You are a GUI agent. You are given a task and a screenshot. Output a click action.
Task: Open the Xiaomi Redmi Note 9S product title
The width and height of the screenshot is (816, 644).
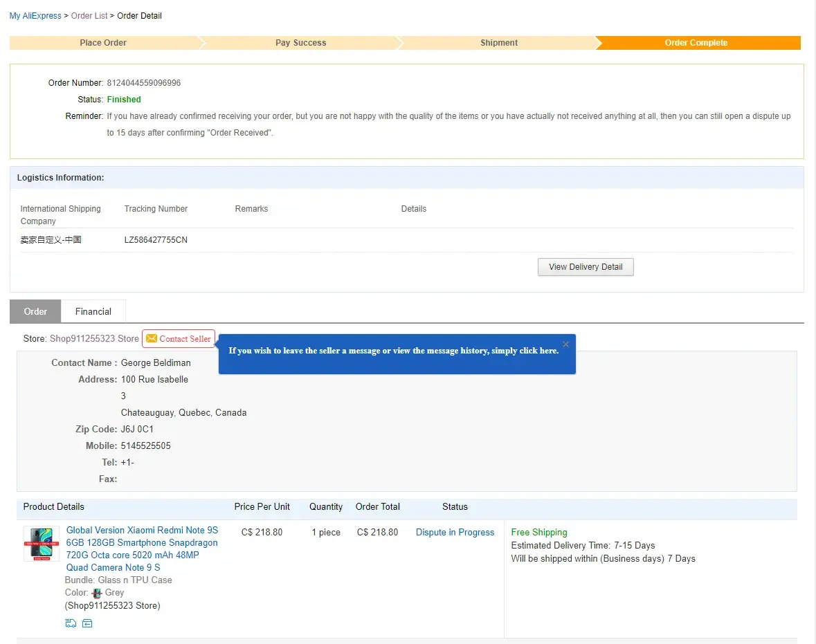pos(142,549)
